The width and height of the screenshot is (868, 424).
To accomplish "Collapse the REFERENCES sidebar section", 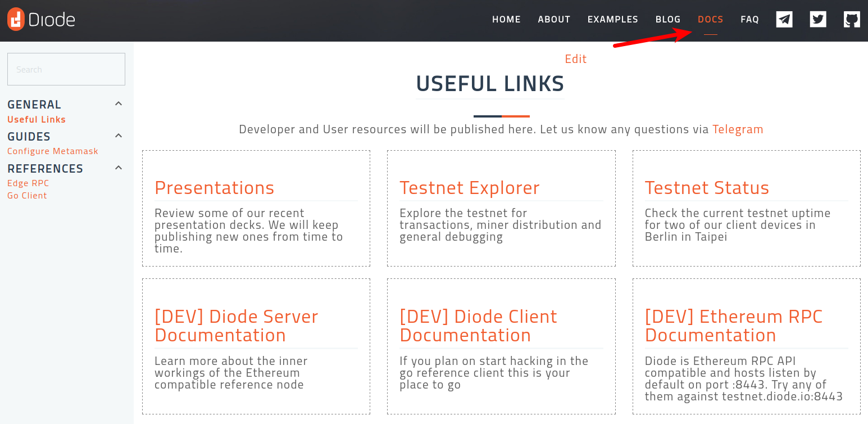I will (119, 168).
